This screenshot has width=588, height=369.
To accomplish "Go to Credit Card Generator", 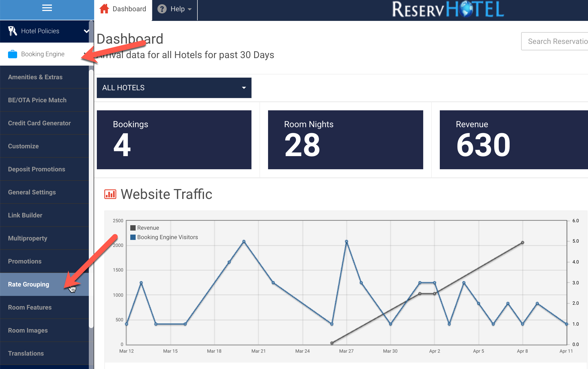I will point(39,123).
